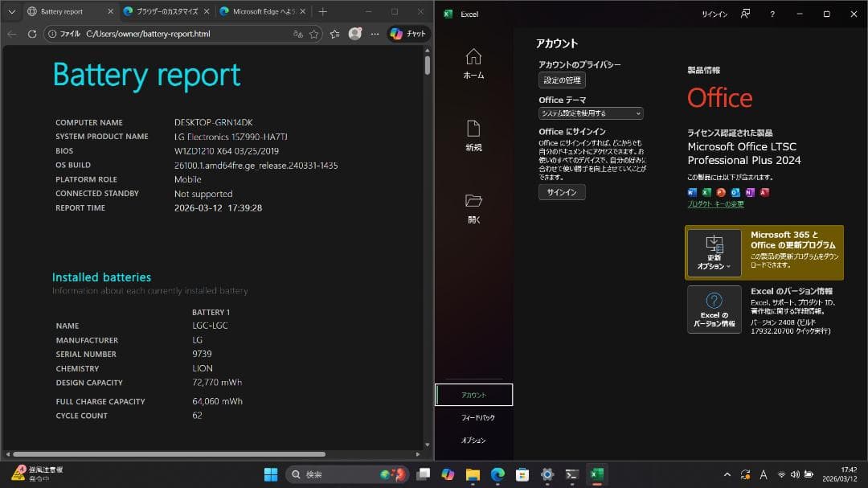The image size is (868, 488).
Task: Open the Edge tab actions menu chevron
Action: [x=11, y=11]
